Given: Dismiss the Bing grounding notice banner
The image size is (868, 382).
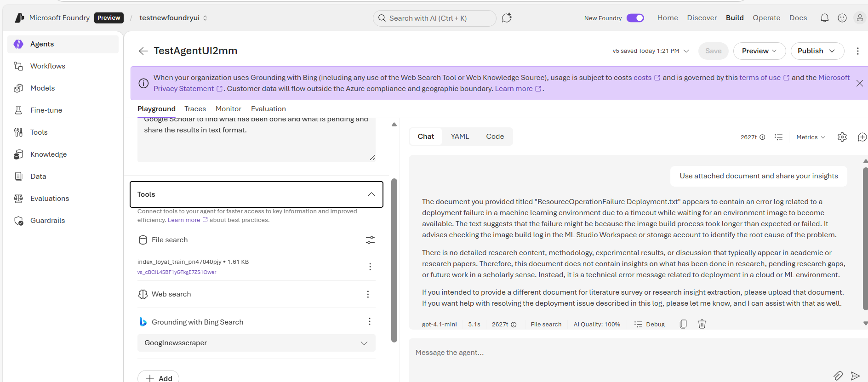Looking at the screenshot, I should [859, 83].
